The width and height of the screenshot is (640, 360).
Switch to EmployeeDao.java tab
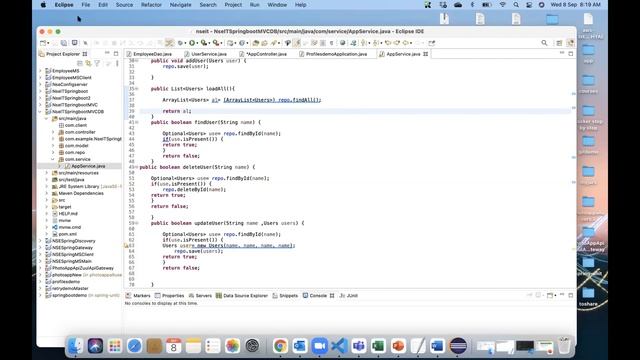149,54
